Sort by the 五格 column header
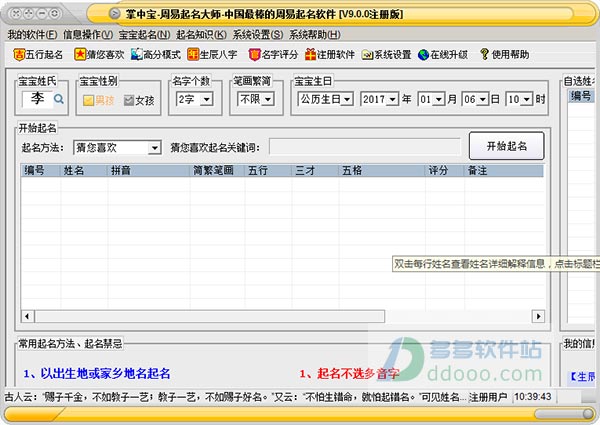Viewport: 600px width, 425px height. click(x=382, y=170)
